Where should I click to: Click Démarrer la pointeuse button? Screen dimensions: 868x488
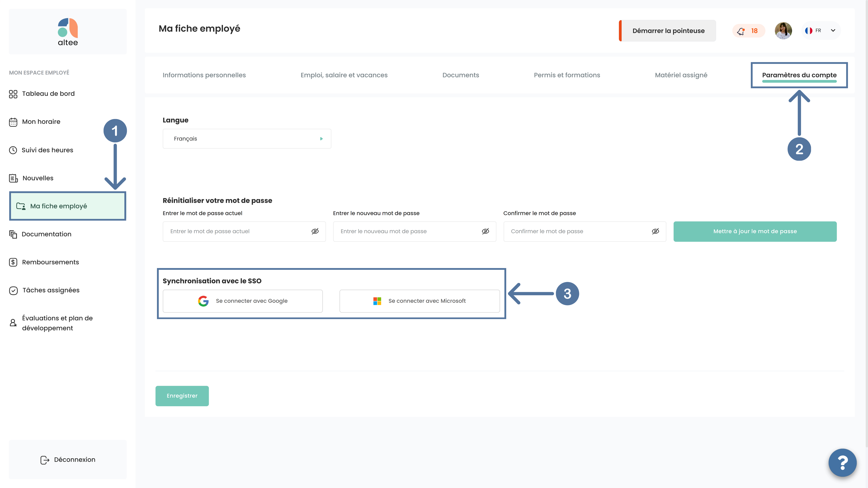pos(667,31)
